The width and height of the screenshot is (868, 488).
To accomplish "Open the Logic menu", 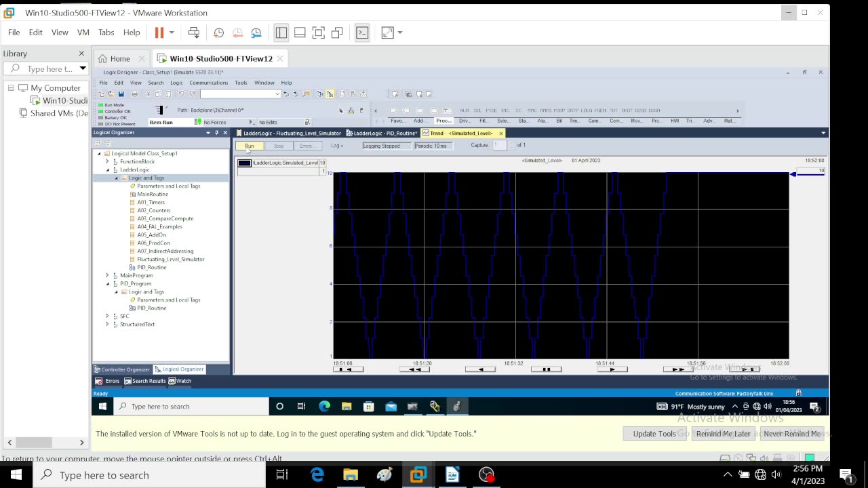I will tap(176, 83).
